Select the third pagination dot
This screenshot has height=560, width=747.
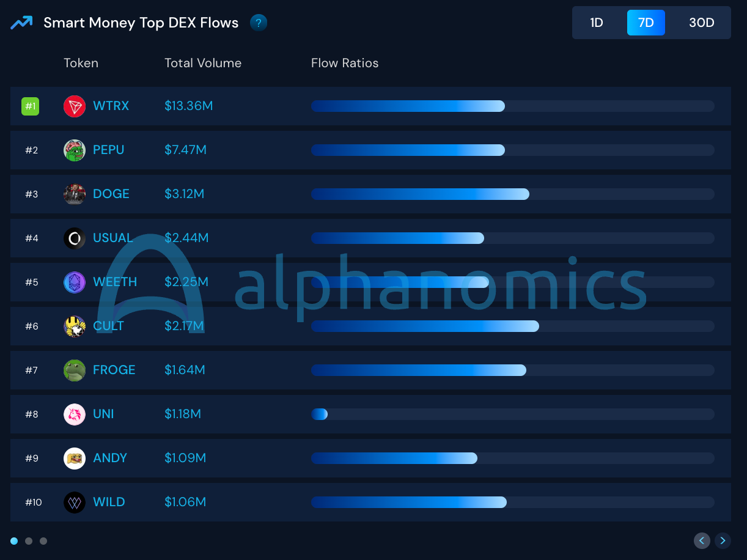(x=43, y=541)
